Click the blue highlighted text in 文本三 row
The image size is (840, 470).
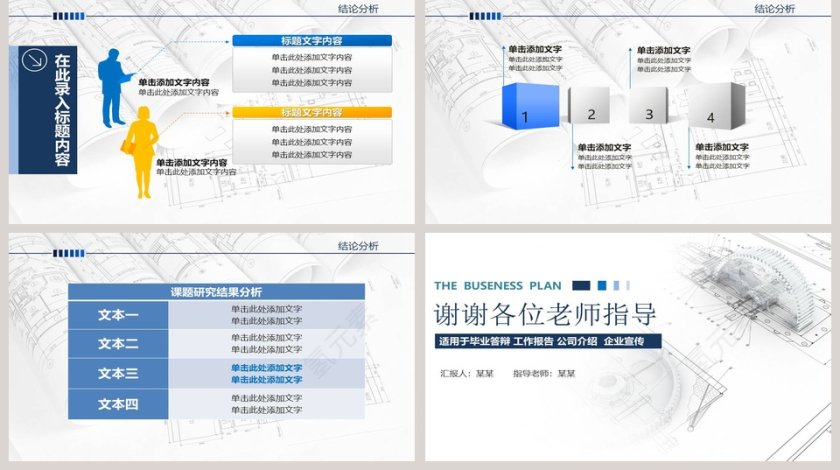[267, 374]
